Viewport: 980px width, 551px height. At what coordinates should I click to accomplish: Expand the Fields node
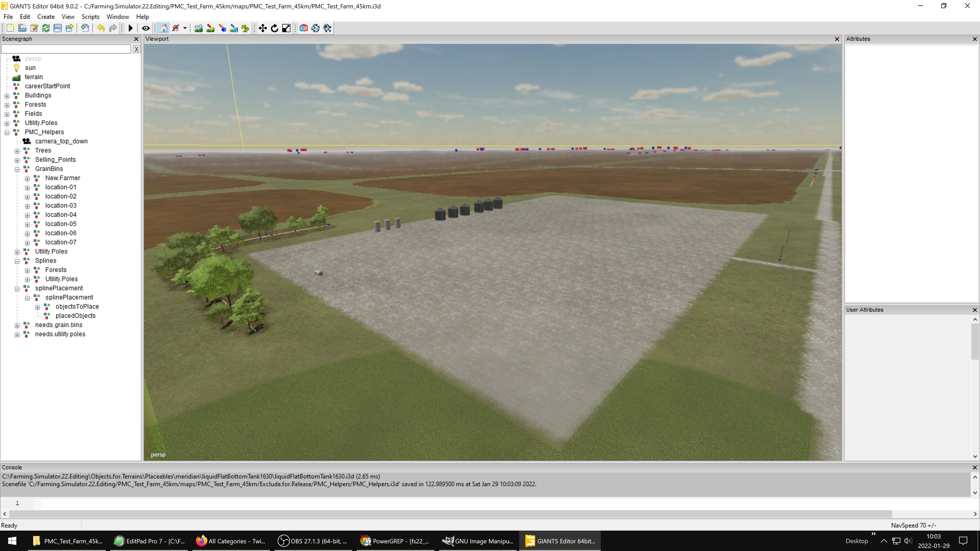(7, 114)
